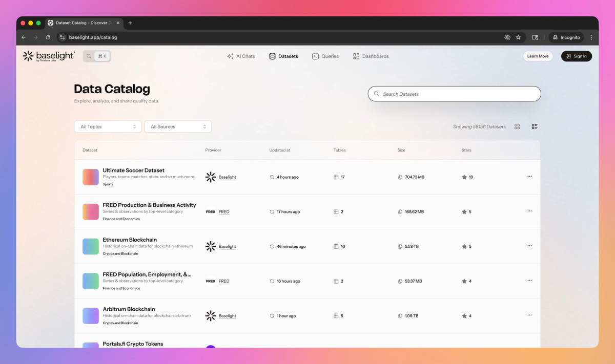Open more options for FRED Production row
Screen dimensions: 615x364
(x=529, y=211)
